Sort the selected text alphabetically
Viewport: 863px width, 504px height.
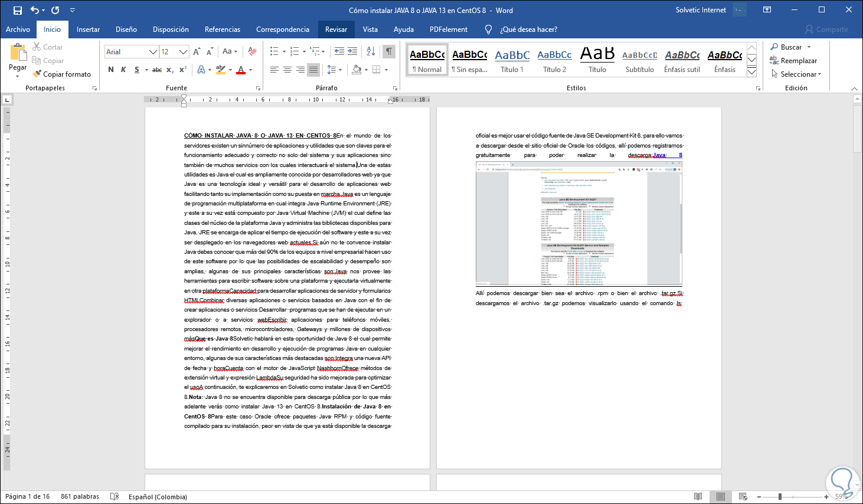[x=371, y=51]
